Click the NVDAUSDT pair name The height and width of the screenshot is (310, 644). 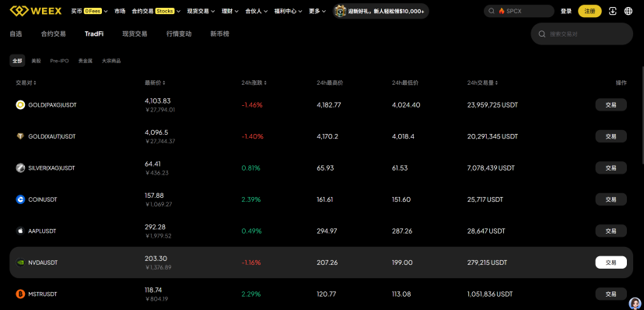click(x=43, y=262)
